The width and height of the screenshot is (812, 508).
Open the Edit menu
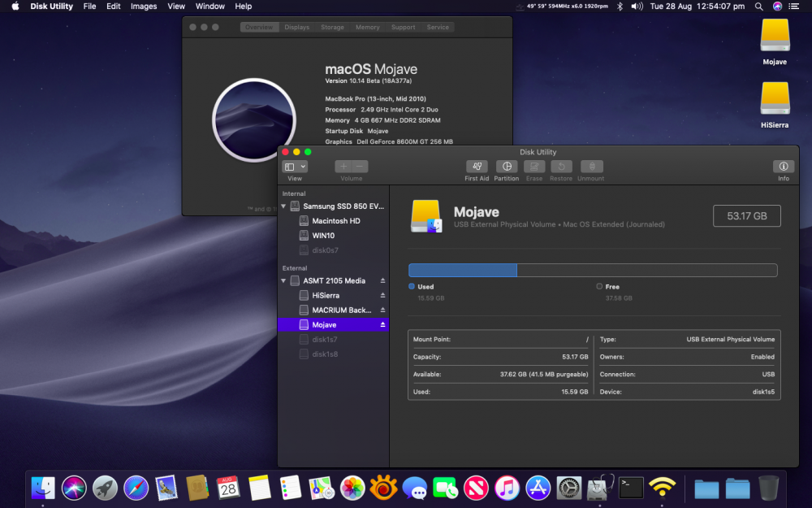pyautogui.click(x=114, y=7)
